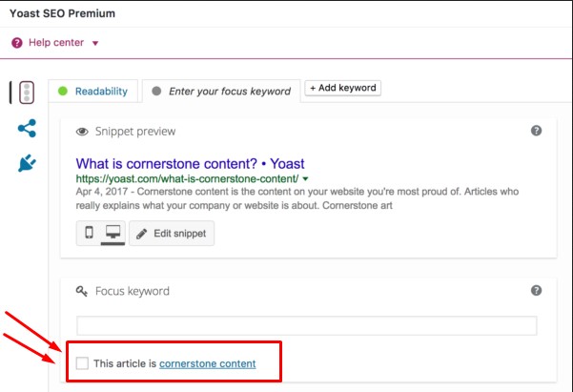Switch to mobile snippet preview

[x=90, y=233]
